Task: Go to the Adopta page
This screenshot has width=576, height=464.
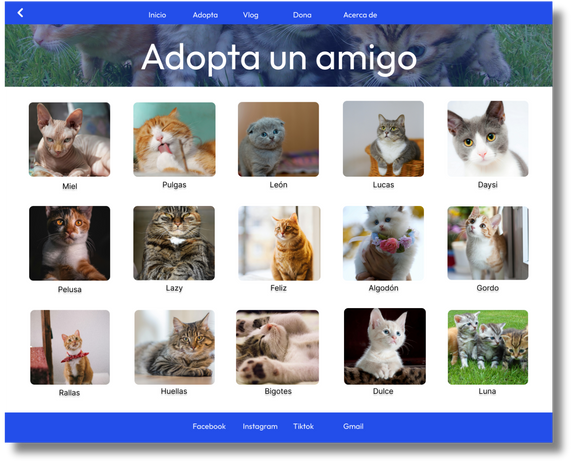Action: pos(205,15)
